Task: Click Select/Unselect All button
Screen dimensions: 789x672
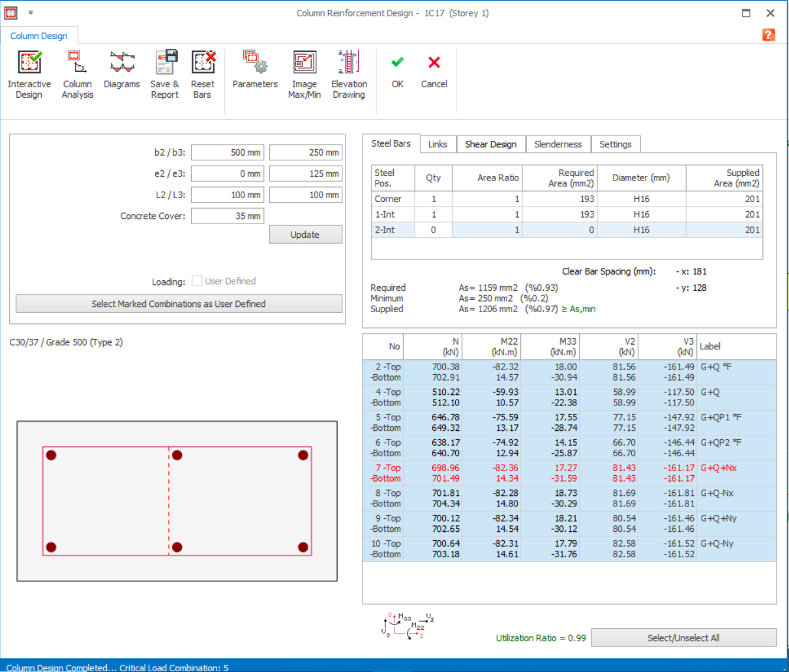Action: tap(683, 638)
